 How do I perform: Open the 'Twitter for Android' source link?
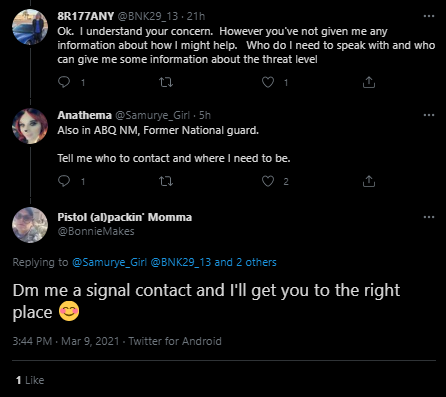pos(175,341)
